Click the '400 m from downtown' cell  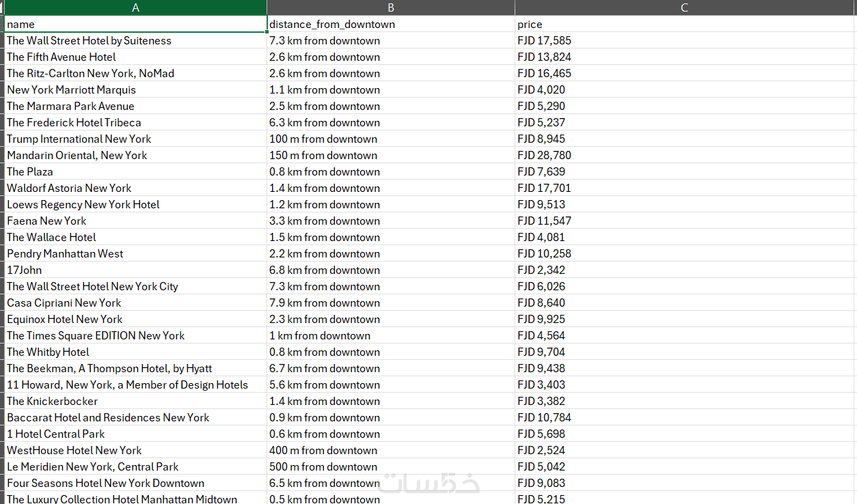(x=391, y=450)
